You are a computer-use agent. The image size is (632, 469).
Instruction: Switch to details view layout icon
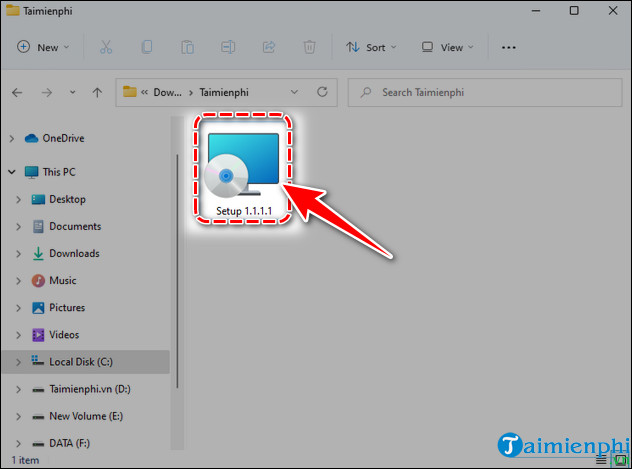(x=601, y=460)
